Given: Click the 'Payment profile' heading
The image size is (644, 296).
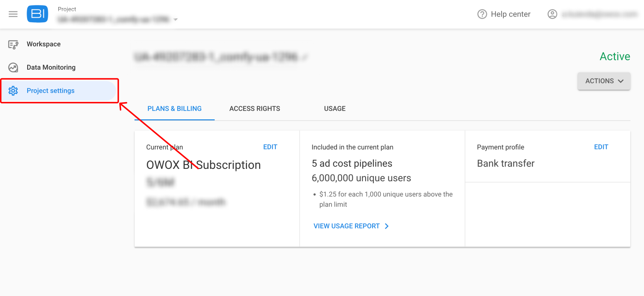Looking at the screenshot, I should 501,147.
